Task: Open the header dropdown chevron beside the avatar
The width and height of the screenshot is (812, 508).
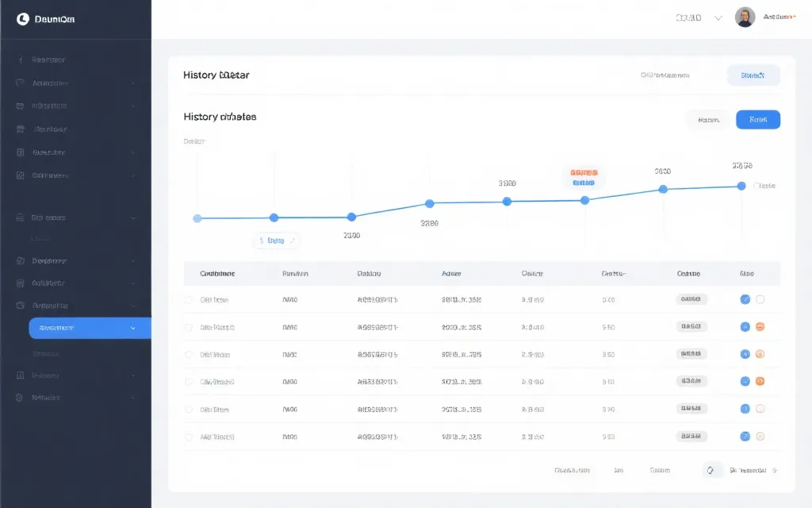Action: click(718, 18)
